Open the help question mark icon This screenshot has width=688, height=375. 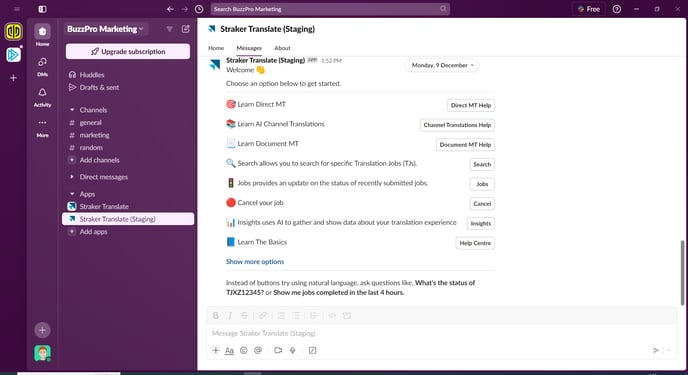tap(616, 9)
